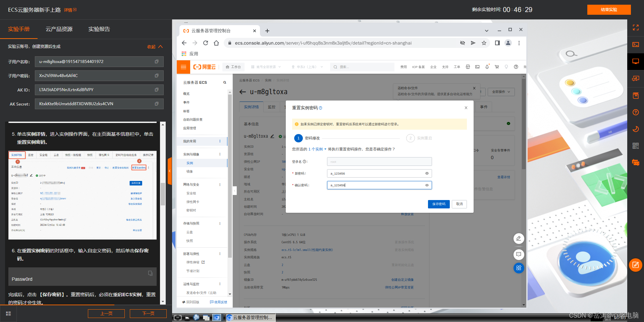
Task: Click the browser reload button
Action: point(206,43)
